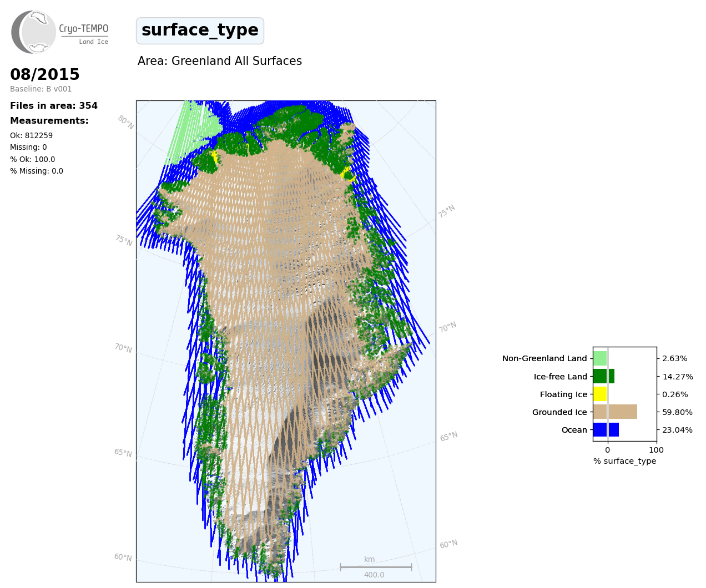Click the Area: Greenland All Surfaces subtitle

tap(220, 61)
